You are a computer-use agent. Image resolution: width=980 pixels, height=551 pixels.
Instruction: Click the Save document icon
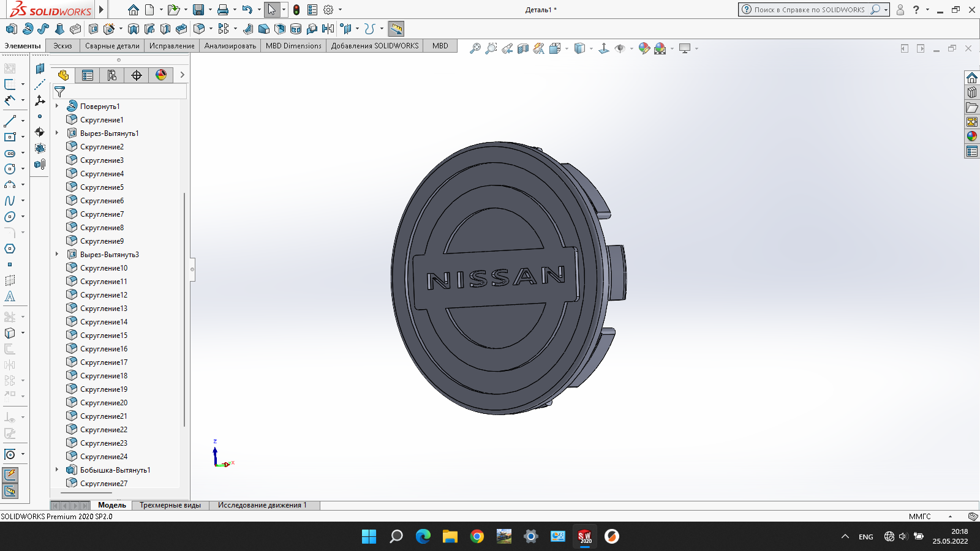click(x=198, y=10)
